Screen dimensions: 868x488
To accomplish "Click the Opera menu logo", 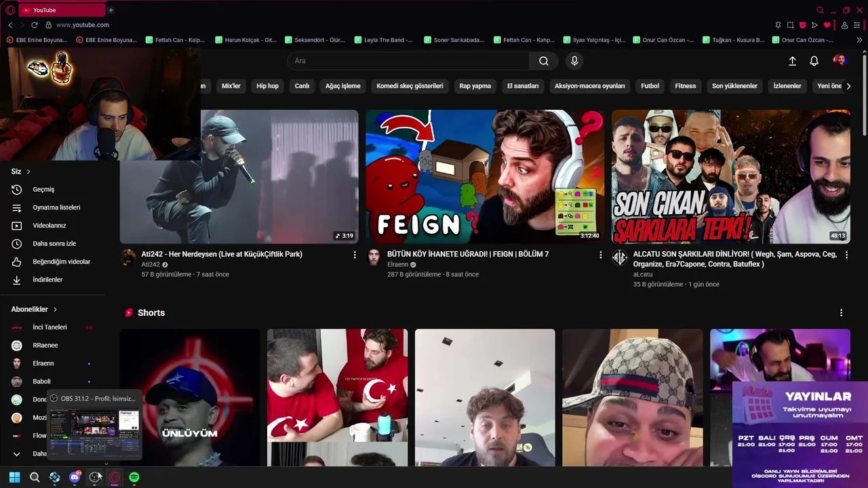I will coord(10,10).
